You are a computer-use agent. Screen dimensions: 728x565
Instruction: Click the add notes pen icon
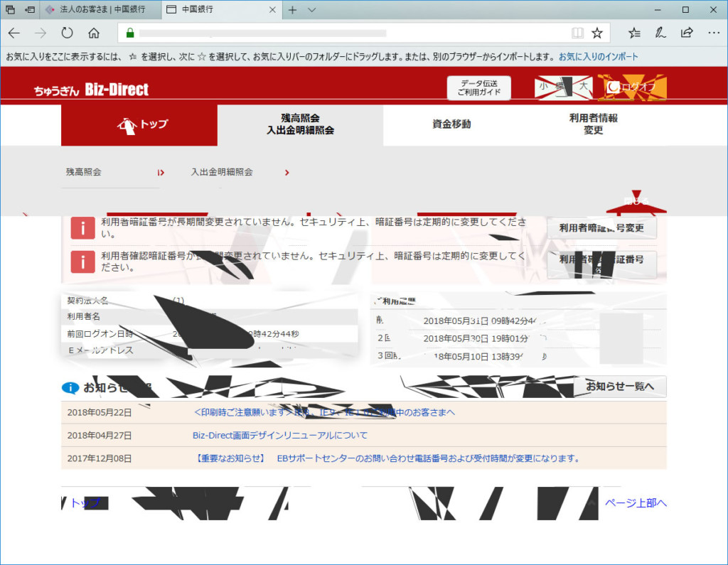(660, 33)
